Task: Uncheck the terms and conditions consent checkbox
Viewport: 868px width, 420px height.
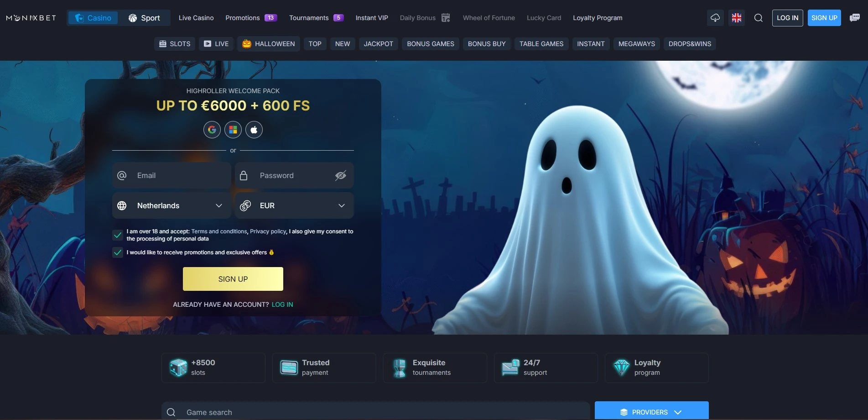Action: click(117, 235)
